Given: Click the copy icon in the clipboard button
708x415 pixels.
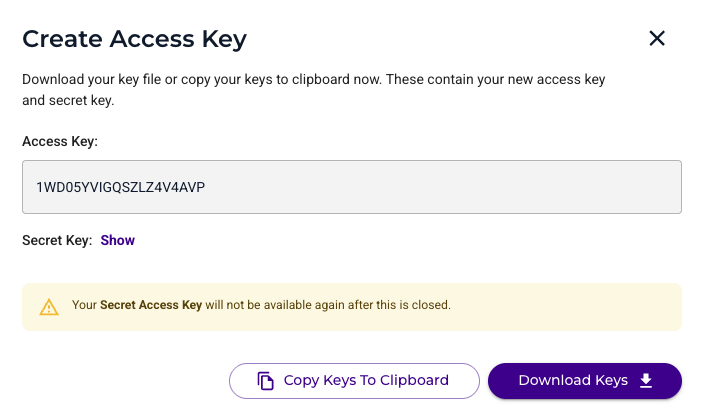Looking at the screenshot, I should (x=265, y=380).
